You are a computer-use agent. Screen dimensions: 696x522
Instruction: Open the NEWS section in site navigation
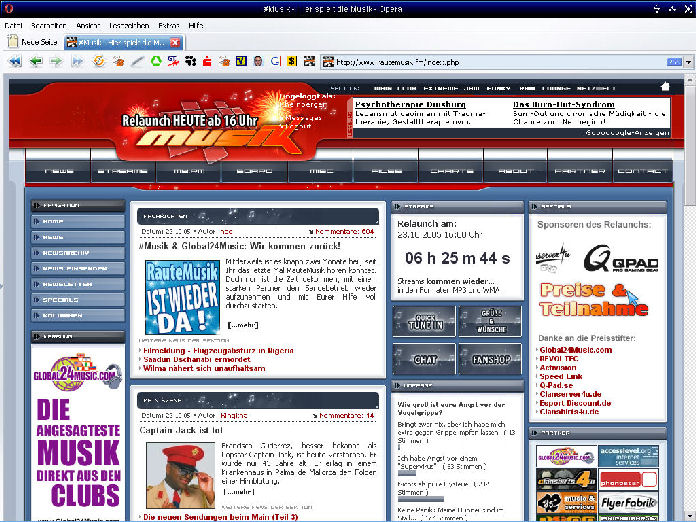pos(59,171)
